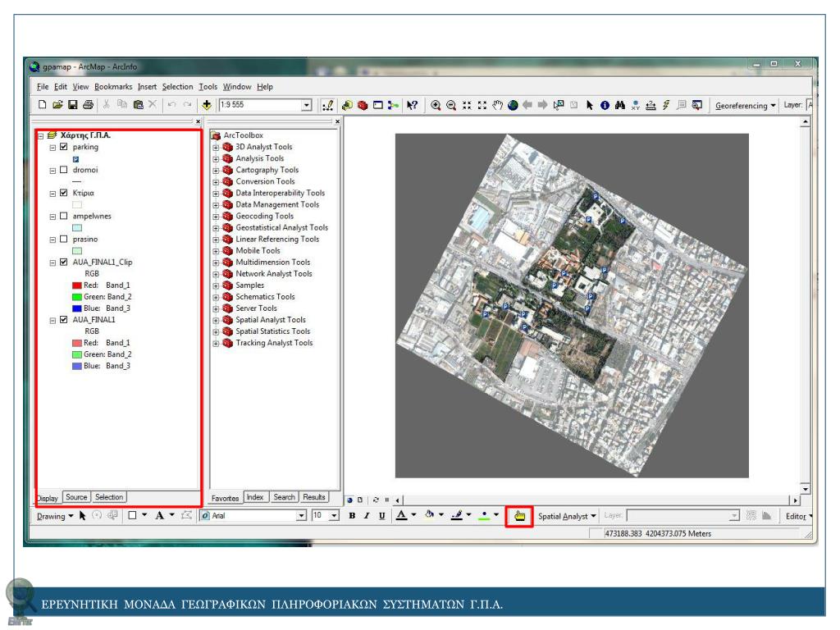Open the Bookmarks menu

[113, 87]
